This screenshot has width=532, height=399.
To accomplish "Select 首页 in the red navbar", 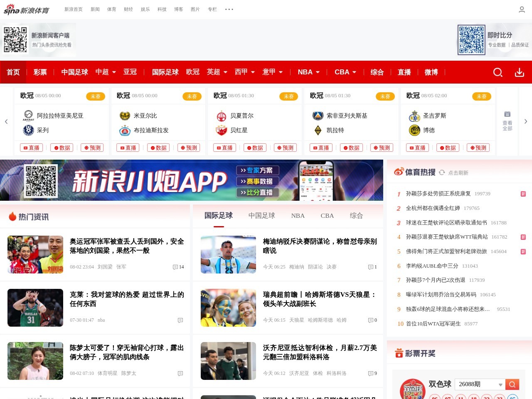I will (13, 72).
